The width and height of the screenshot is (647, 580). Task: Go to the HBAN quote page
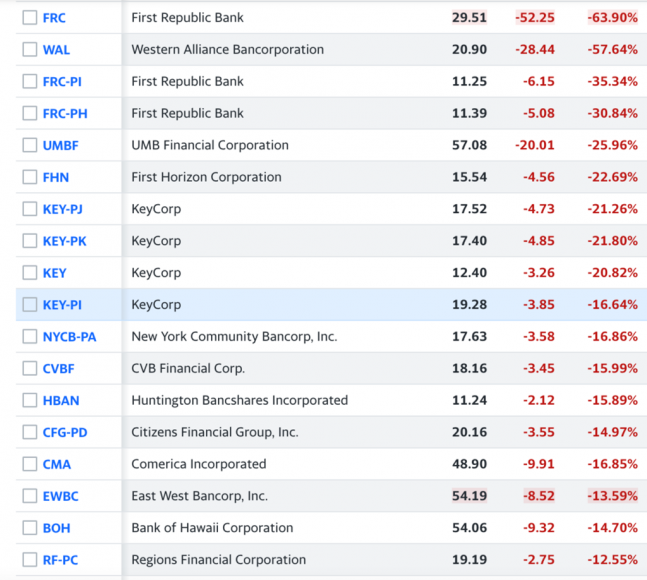61,401
